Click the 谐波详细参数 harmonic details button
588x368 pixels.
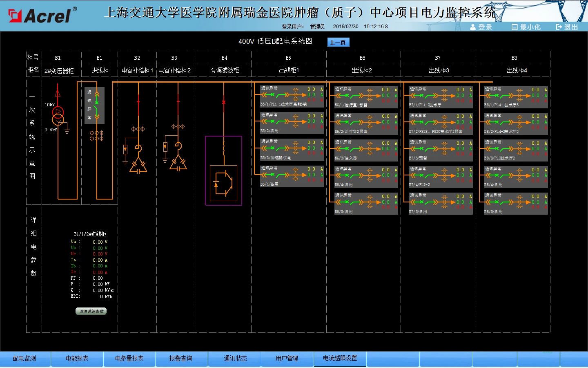coord(91,312)
